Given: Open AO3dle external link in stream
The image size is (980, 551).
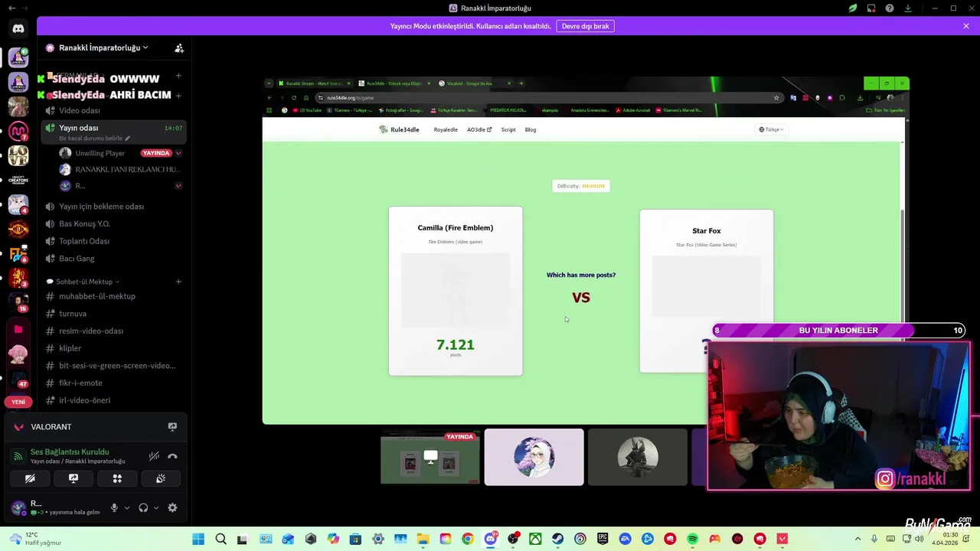Looking at the screenshot, I should pos(479,129).
